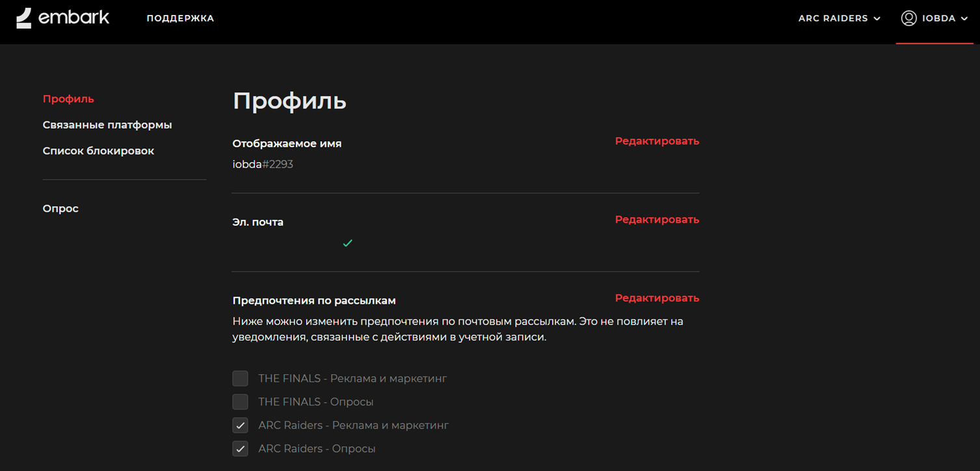Image resolution: width=980 pixels, height=471 pixels.
Task: Open the IOBDA account dropdown chevron
Action: [964, 19]
